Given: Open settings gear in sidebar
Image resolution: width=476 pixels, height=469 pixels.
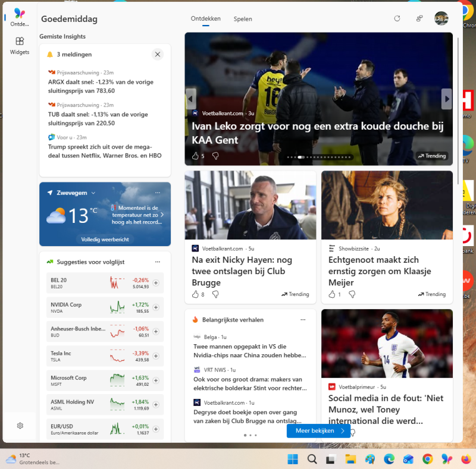Looking at the screenshot, I should pos(20,426).
